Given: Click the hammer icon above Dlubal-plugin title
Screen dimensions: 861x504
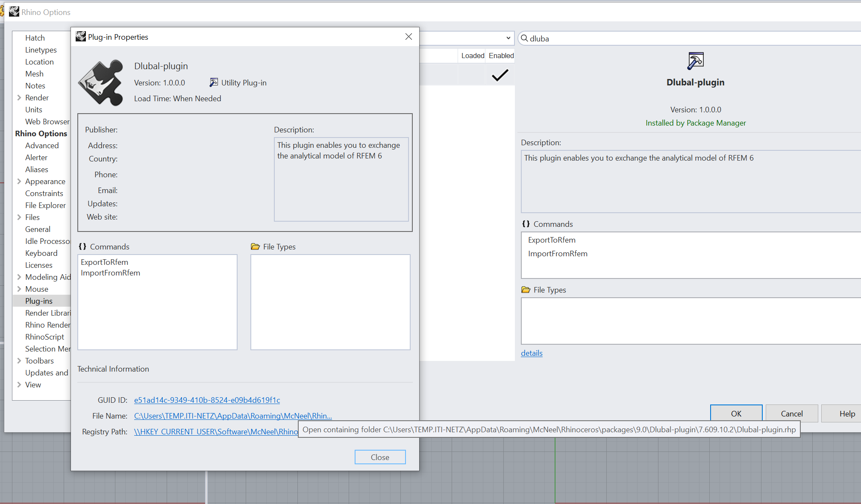Looking at the screenshot, I should pos(695,61).
